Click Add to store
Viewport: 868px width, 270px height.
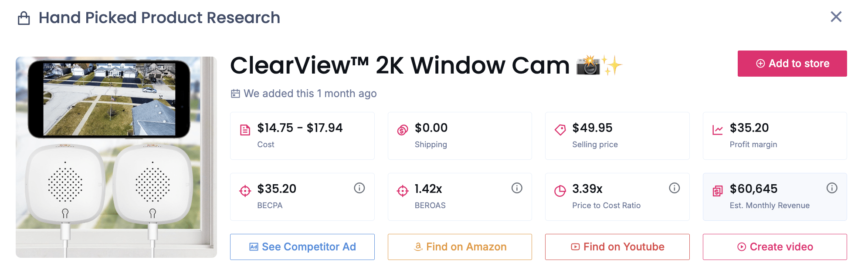(792, 63)
